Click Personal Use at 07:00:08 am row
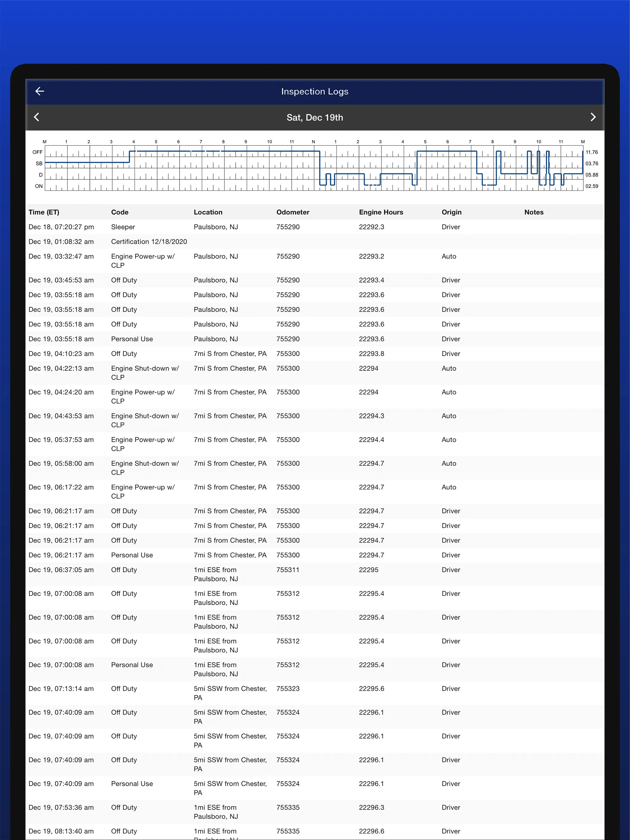 pyautogui.click(x=132, y=665)
